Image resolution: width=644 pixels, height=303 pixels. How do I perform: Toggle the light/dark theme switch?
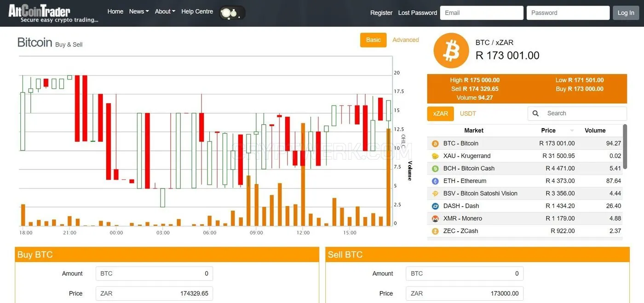point(232,13)
